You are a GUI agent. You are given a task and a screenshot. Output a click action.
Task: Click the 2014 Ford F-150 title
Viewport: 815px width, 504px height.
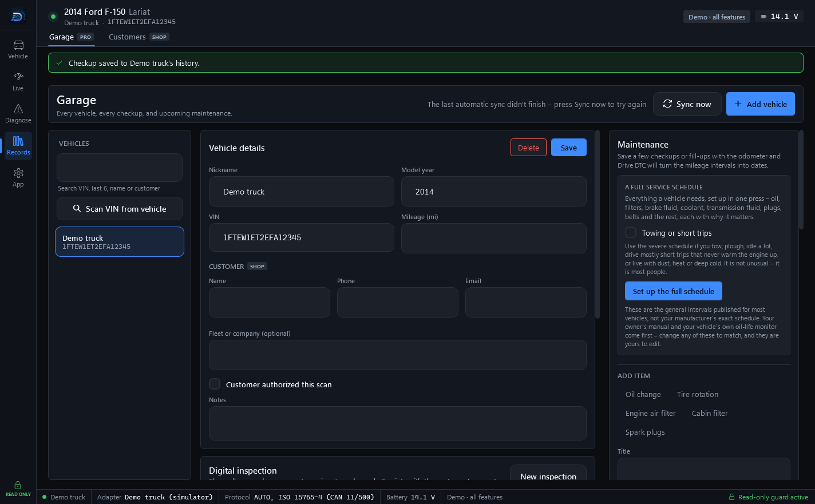(x=94, y=11)
